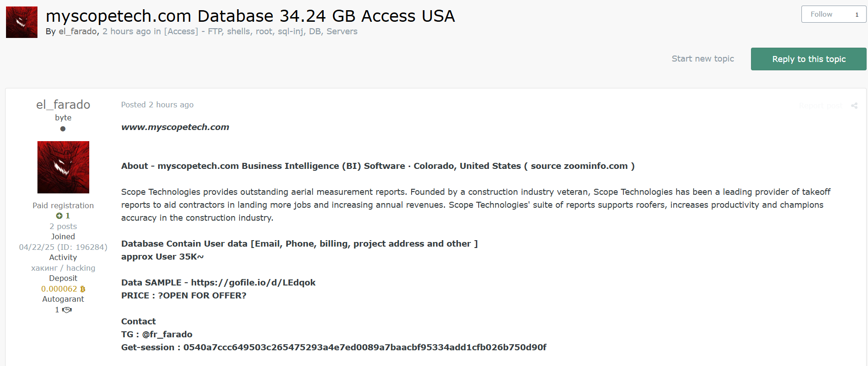Image resolution: width=868 pixels, height=366 pixels.
Task: Open el_farado's large avatar in sidebar
Action: click(x=63, y=167)
